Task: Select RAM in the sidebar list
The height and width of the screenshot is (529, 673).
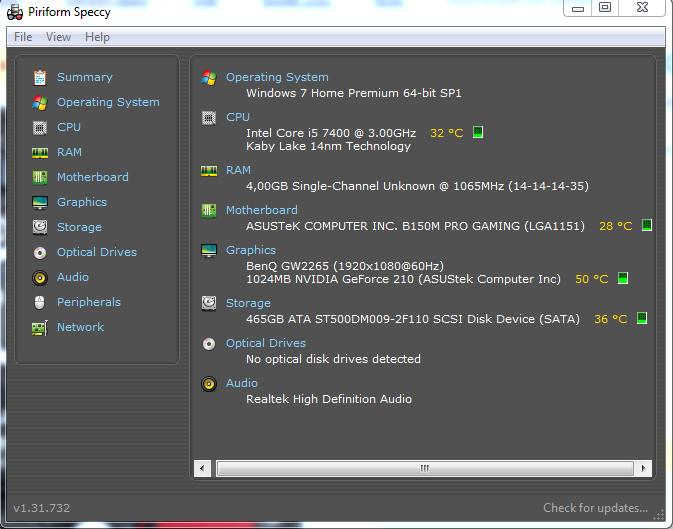Action: tap(70, 152)
